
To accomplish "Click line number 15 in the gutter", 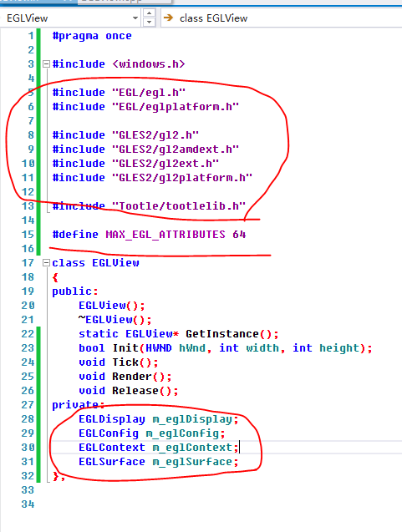I will pyautogui.click(x=28, y=235).
